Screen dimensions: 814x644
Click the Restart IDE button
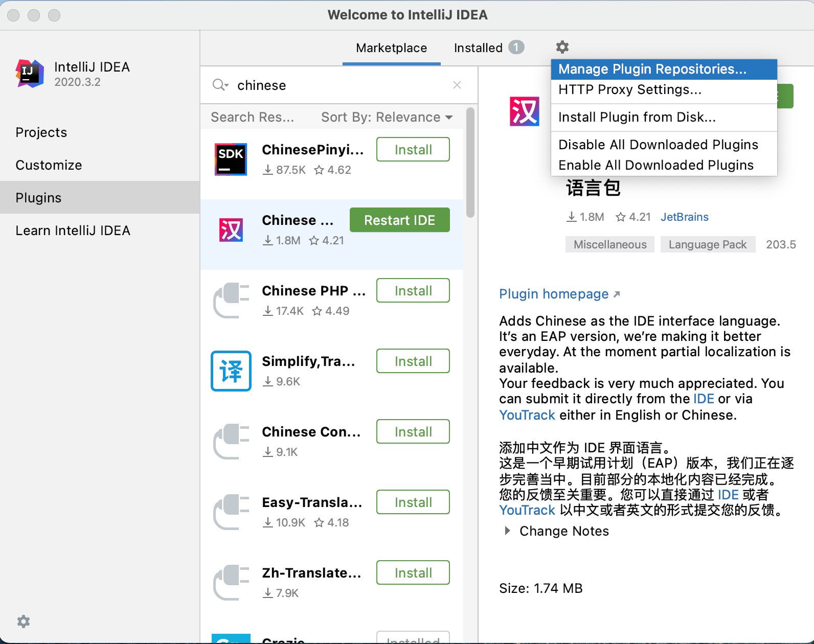[400, 220]
